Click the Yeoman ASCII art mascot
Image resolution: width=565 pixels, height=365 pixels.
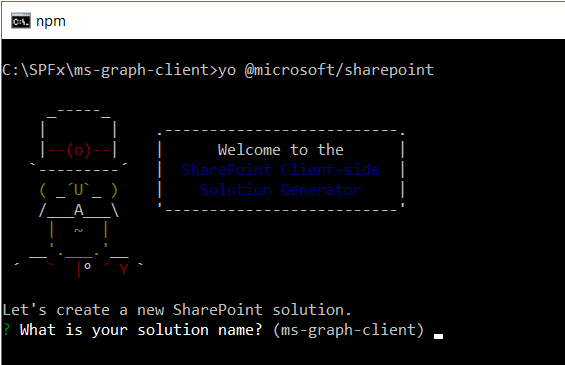(x=79, y=193)
